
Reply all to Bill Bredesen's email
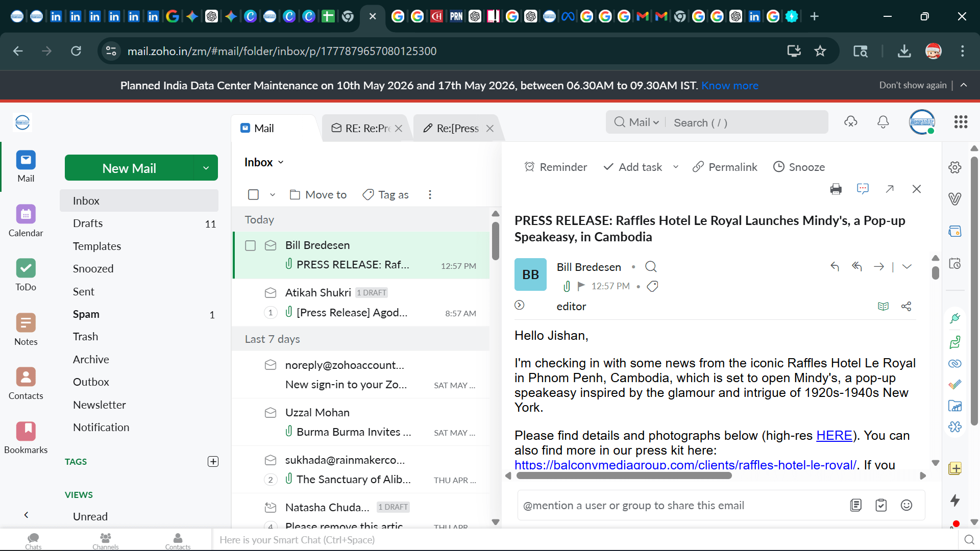(x=856, y=266)
